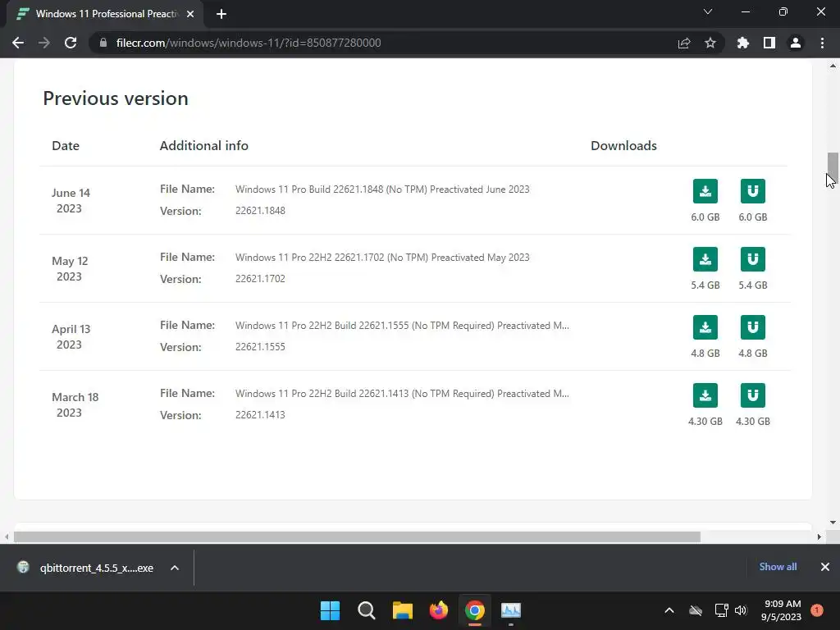Open Chrome three-dot menu
This screenshot has width=840, height=630.
click(822, 43)
